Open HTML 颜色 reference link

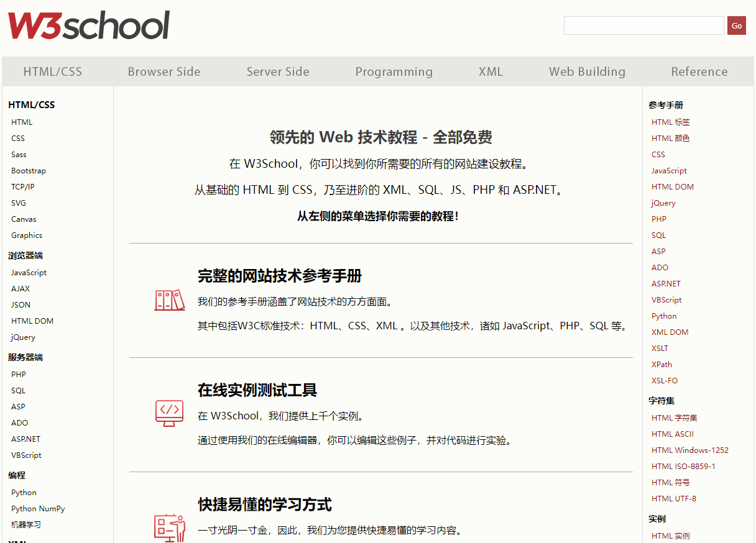coord(671,139)
